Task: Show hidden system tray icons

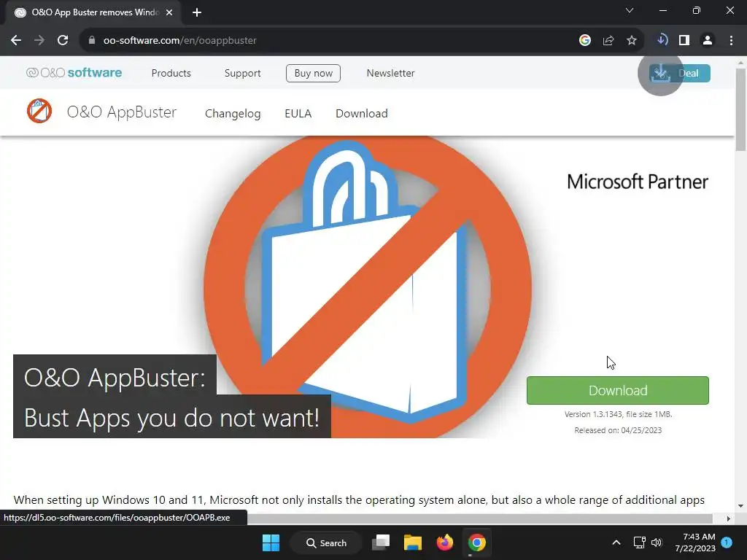Action: [x=616, y=542]
